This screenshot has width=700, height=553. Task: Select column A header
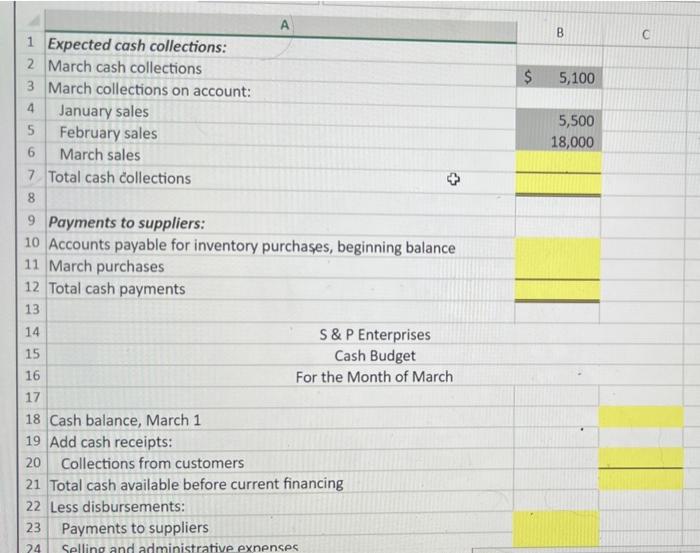(x=281, y=25)
